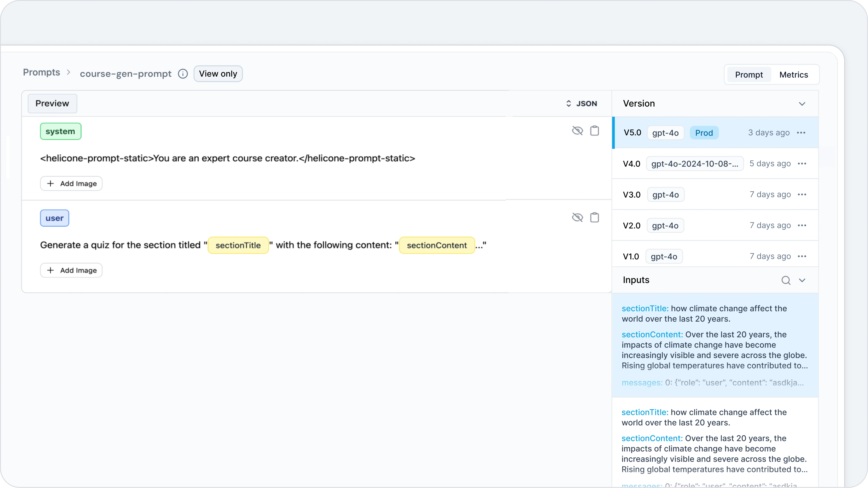Navigate back via the Prompts breadcrumb
This screenshot has width=868, height=488.
[41, 72]
